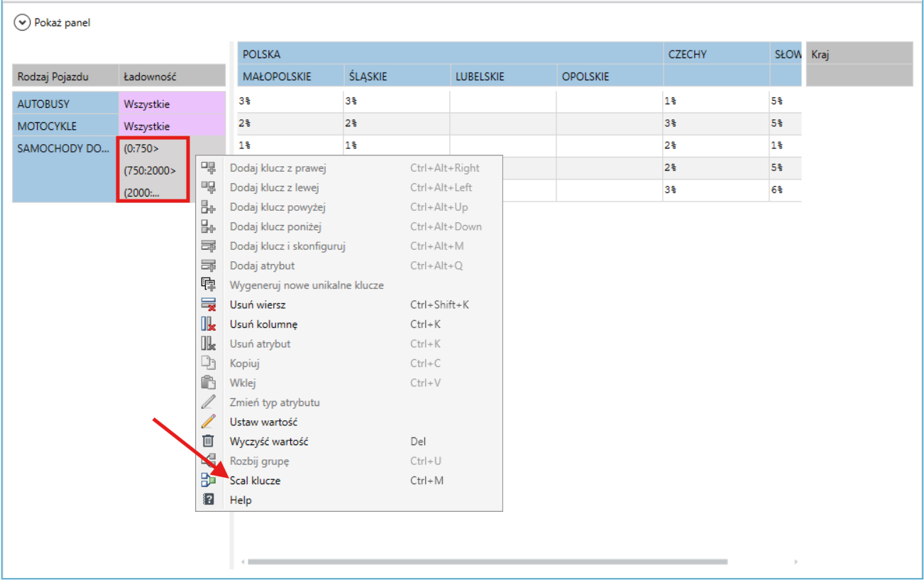
Task: Click the POLSKA header cell
Action: pos(450,53)
